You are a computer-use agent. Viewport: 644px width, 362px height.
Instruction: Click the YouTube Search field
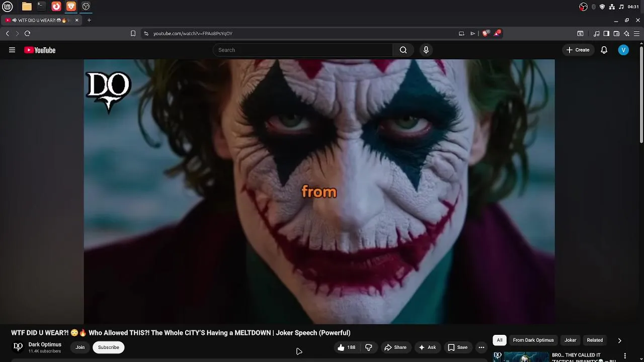click(303, 50)
